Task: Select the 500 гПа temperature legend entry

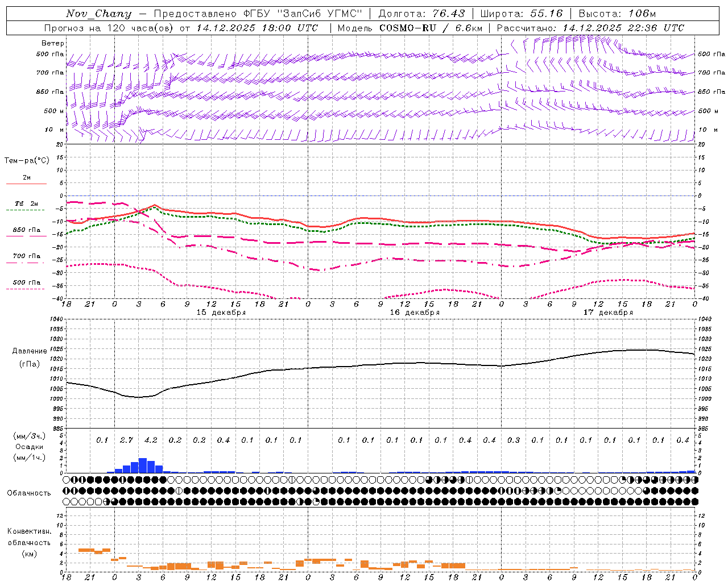Action: pyautogui.click(x=27, y=282)
